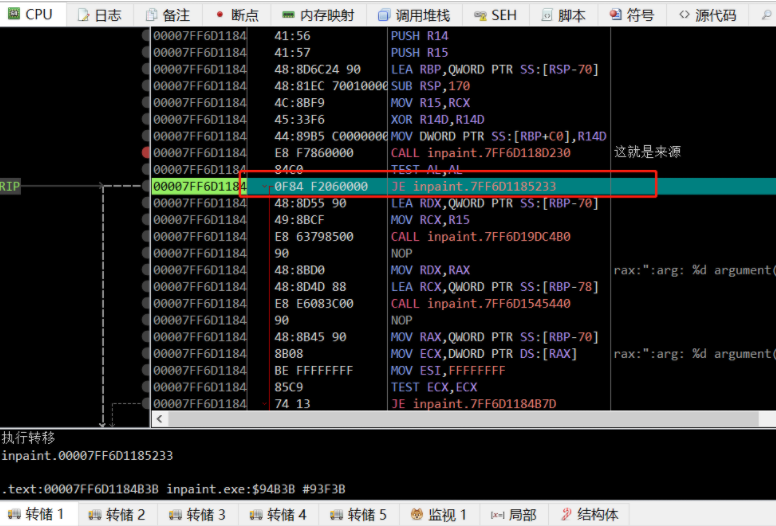Click the 转储 4 tab icon

pyautogui.click(x=256, y=515)
